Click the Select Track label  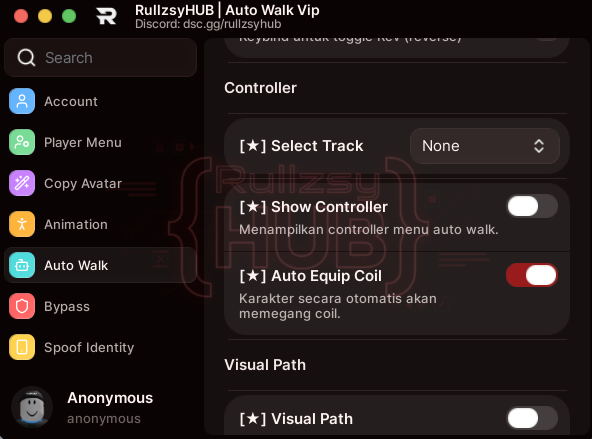(x=301, y=146)
